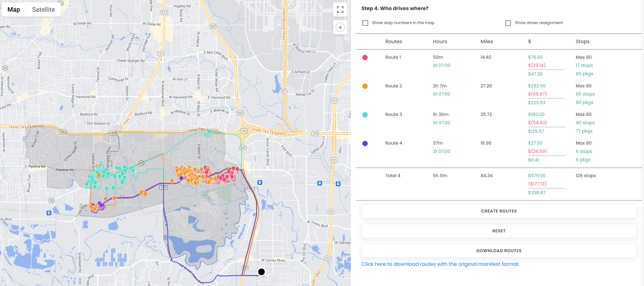Image resolution: width=644 pixels, height=286 pixels.
Task: Click transit station icon near highway 360
Action: coord(260,183)
